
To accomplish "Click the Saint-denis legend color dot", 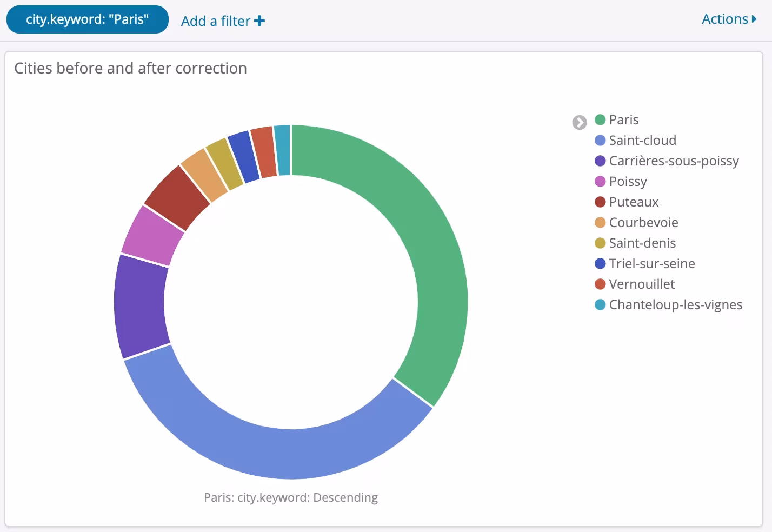I will (x=600, y=243).
